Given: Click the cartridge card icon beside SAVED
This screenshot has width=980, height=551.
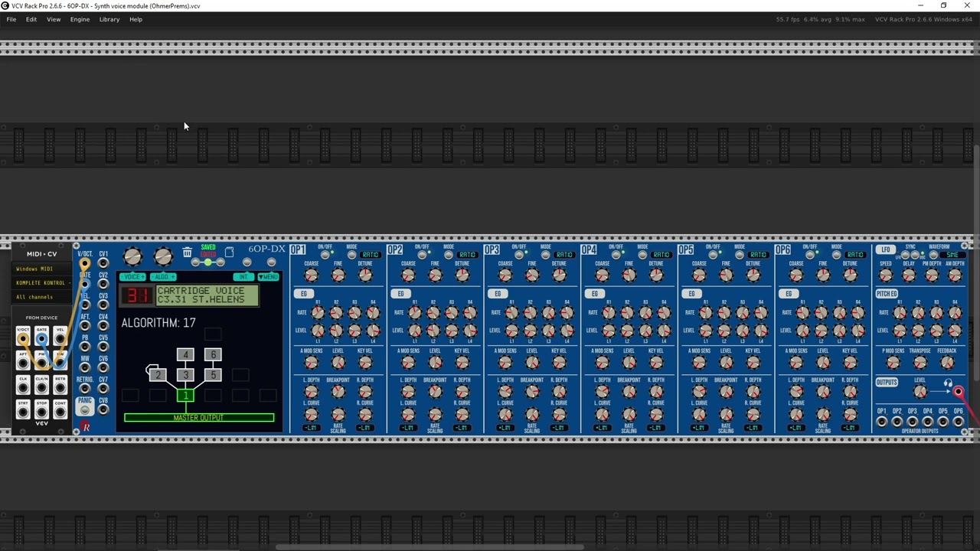Looking at the screenshot, I should [x=229, y=252].
